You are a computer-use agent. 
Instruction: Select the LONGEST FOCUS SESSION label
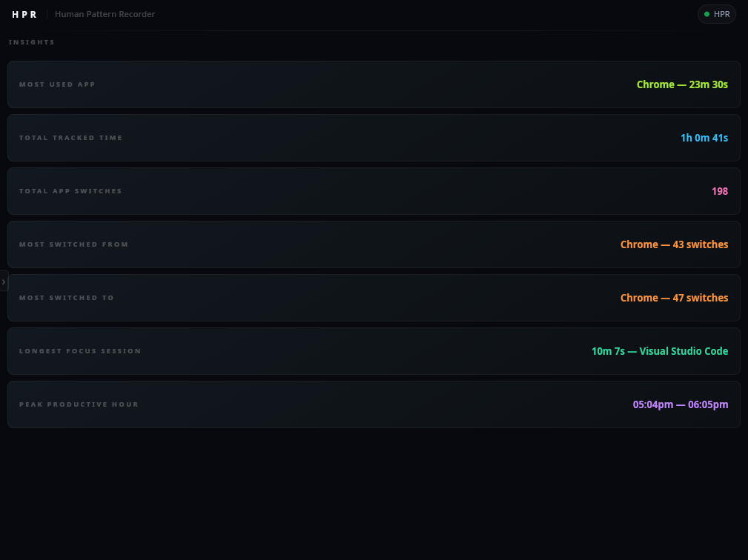click(80, 351)
